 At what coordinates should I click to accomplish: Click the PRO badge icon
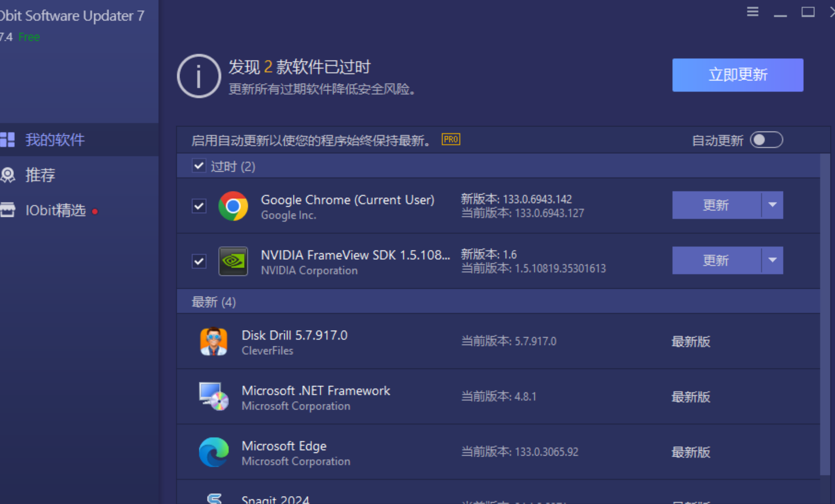(x=451, y=139)
